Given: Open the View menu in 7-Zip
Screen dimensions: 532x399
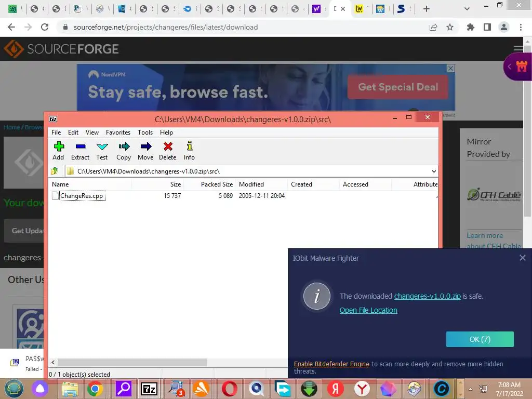Looking at the screenshot, I should tap(92, 132).
